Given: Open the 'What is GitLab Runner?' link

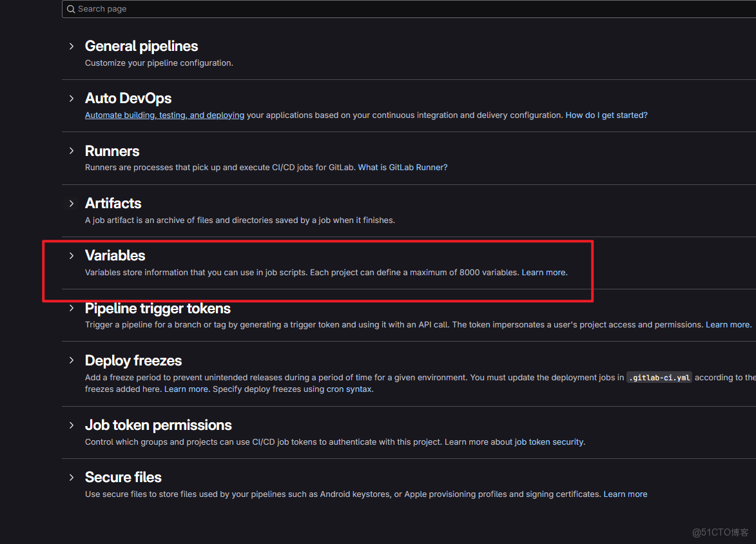Looking at the screenshot, I should click(402, 167).
